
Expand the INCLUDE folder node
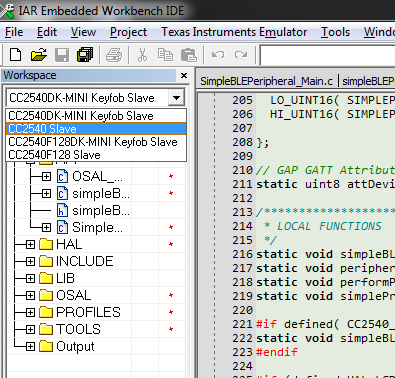pos(30,262)
